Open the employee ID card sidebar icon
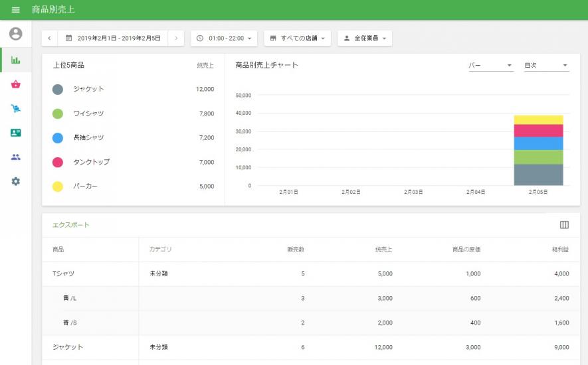The height and width of the screenshot is (365, 588). point(16,133)
